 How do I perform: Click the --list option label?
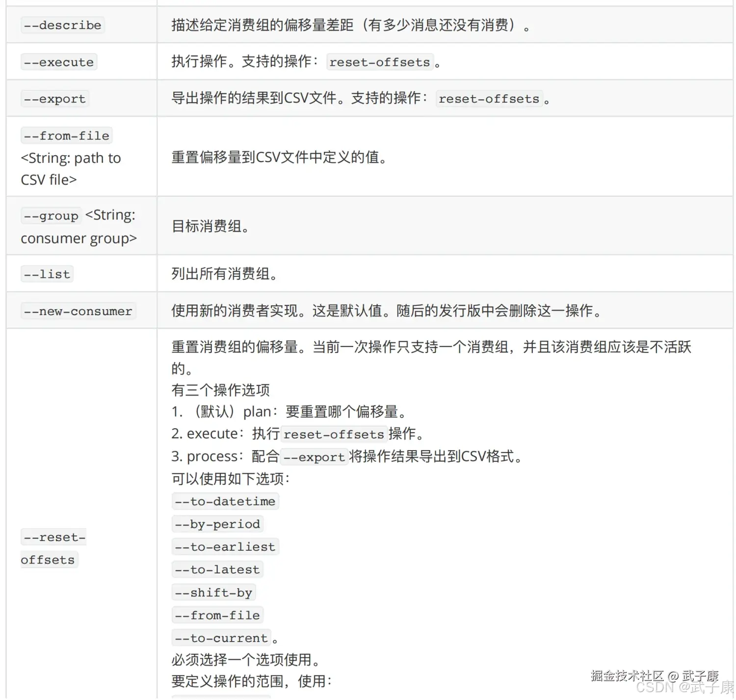pyautogui.click(x=47, y=274)
